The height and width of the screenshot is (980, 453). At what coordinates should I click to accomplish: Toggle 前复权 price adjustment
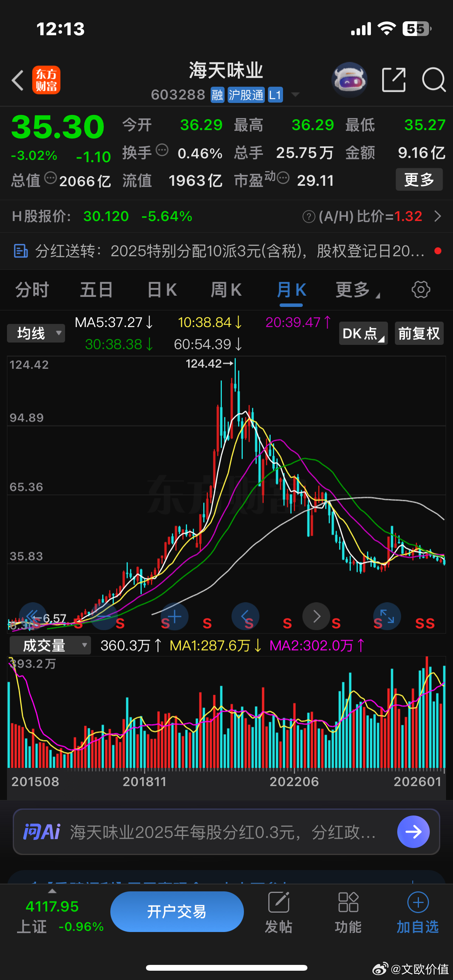tap(419, 333)
